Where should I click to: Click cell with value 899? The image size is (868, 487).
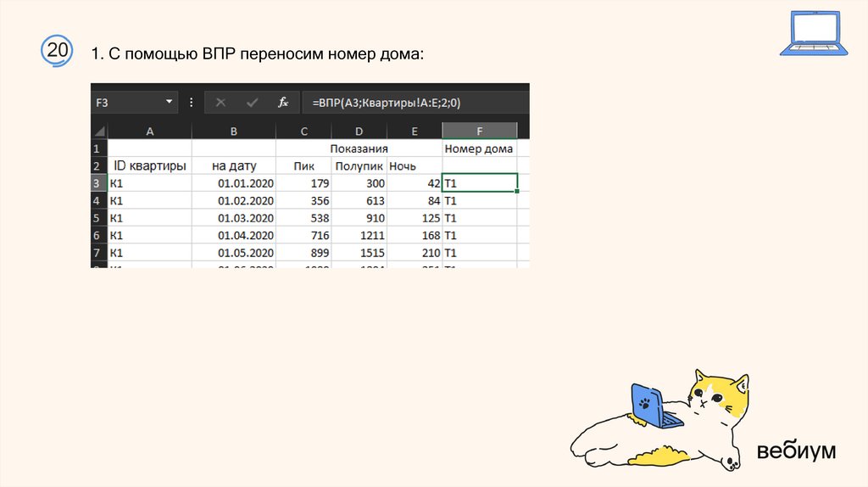coord(304,253)
